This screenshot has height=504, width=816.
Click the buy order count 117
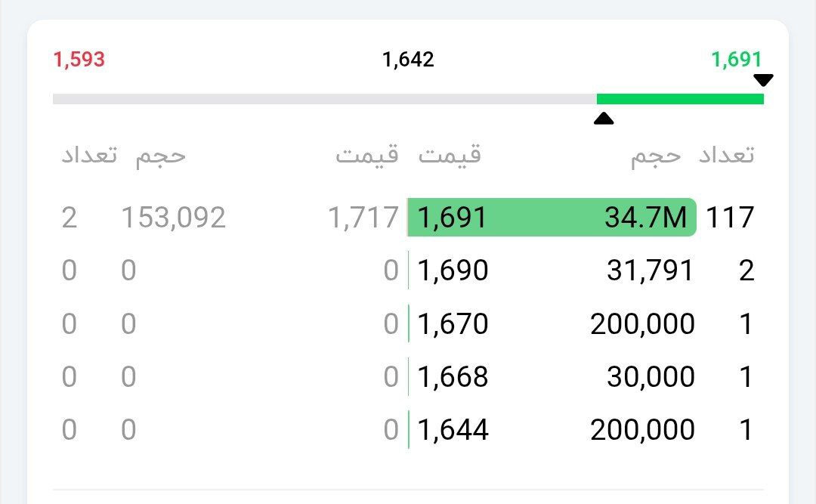click(x=730, y=218)
